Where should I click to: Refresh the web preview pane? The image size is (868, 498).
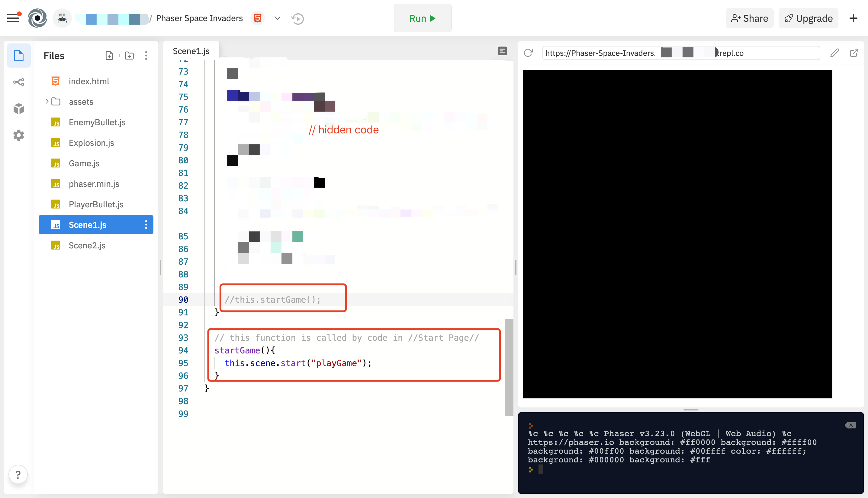coord(528,53)
